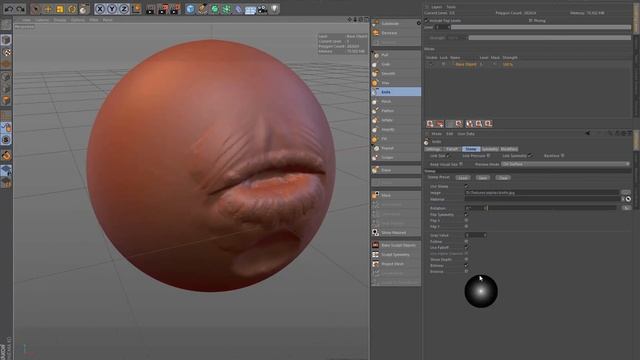Open the viewport Cameras menu

tap(42, 20)
